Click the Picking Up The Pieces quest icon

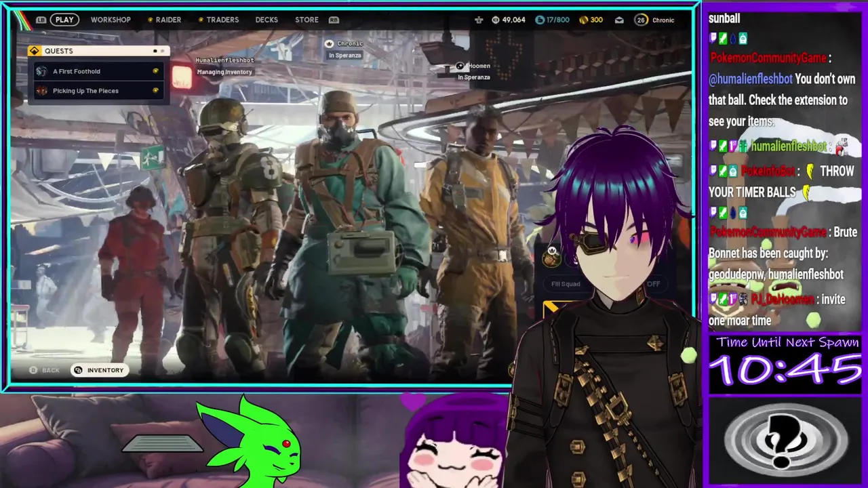(x=42, y=91)
